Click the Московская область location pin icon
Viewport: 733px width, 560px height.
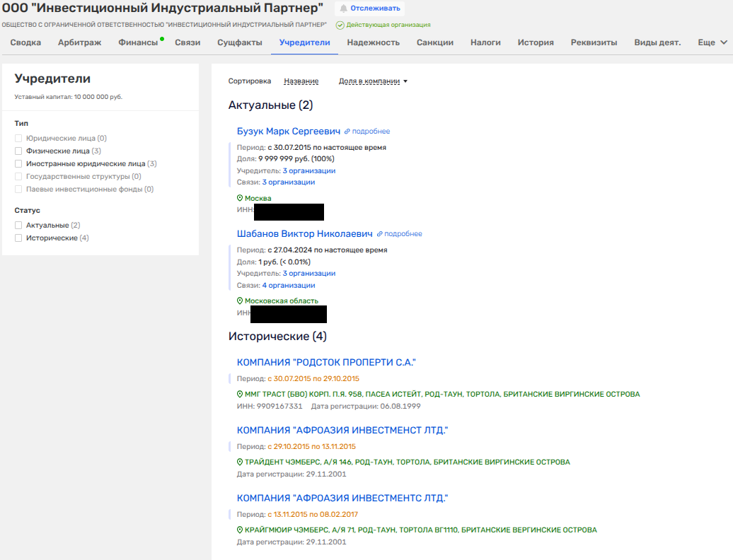pos(240,301)
